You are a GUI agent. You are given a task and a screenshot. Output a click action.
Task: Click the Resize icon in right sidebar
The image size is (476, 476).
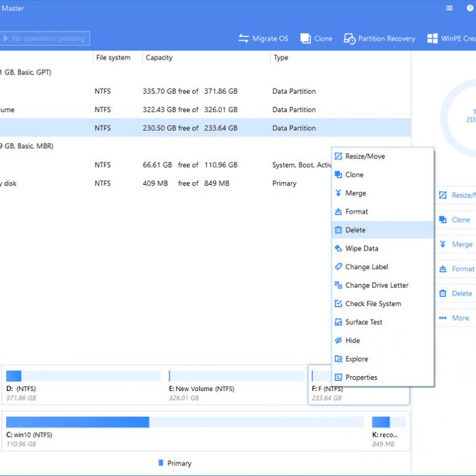[443, 195]
